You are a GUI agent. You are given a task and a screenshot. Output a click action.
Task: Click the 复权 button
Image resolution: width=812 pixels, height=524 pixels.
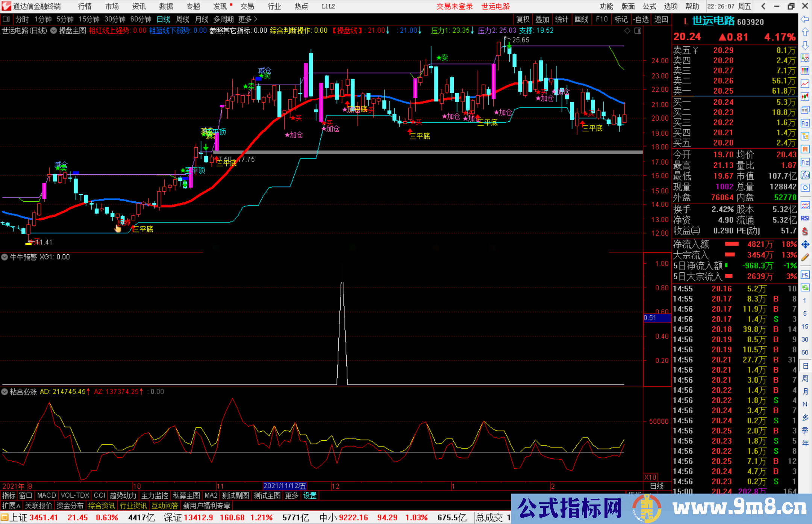coord(523,19)
